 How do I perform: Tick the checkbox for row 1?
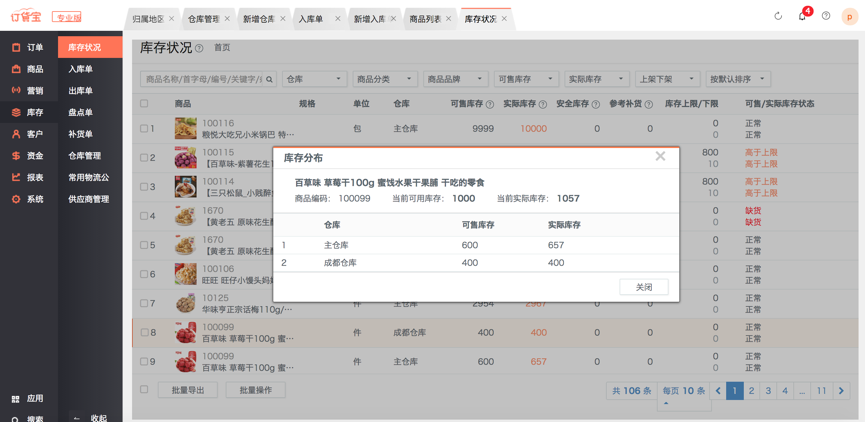(145, 129)
